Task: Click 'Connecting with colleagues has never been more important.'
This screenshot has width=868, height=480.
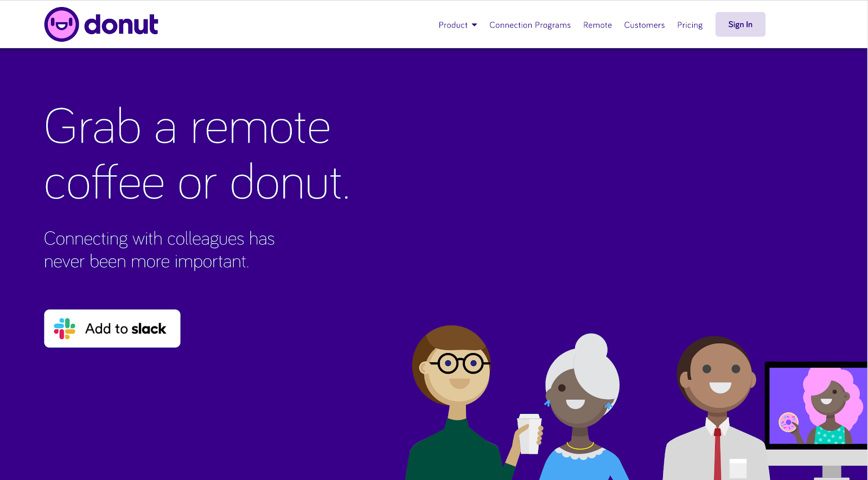Action: pyautogui.click(x=159, y=250)
